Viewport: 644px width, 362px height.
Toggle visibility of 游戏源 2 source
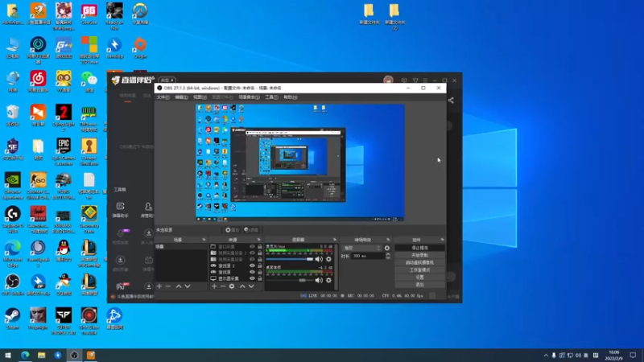[252, 265]
